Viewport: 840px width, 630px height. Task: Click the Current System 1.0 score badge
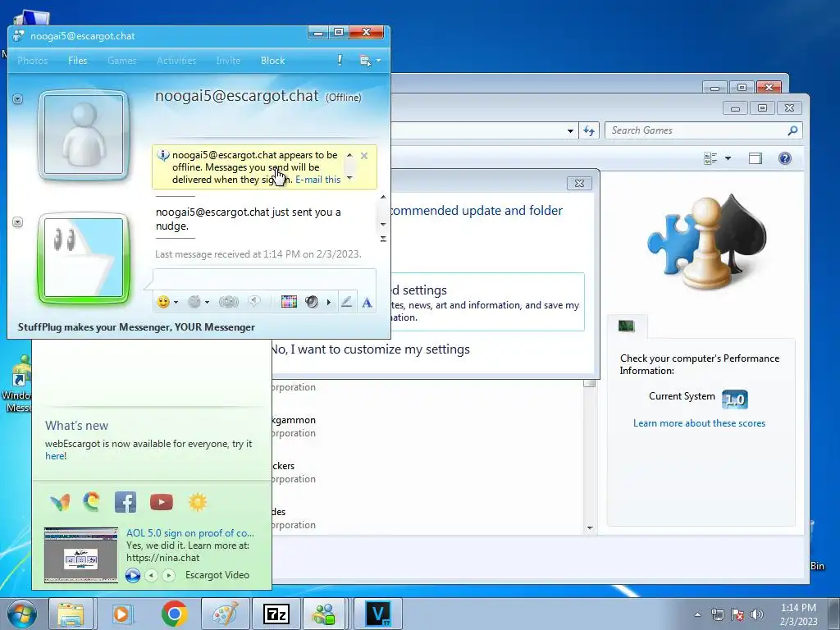point(734,399)
